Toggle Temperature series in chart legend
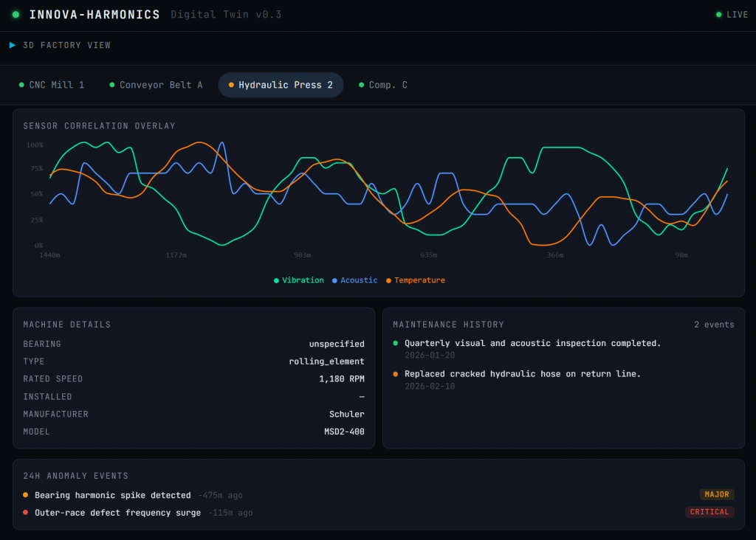The width and height of the screenshot is (756, 540). pyautogui.click(x=415, y=280)
